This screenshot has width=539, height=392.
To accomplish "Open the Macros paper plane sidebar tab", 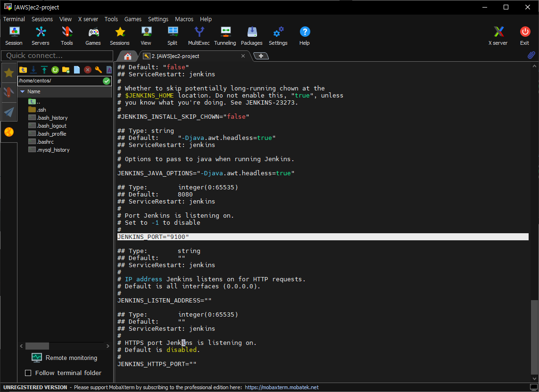I will (x=9, y=112).
